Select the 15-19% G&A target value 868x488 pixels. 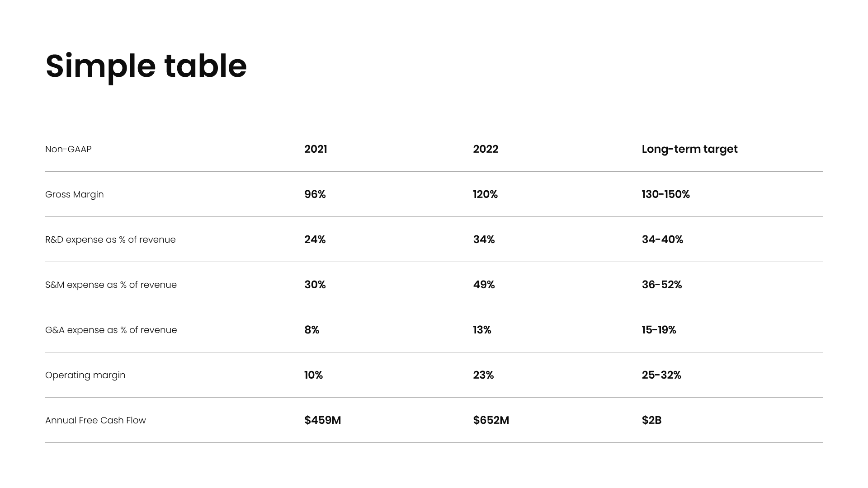(659, 330)
